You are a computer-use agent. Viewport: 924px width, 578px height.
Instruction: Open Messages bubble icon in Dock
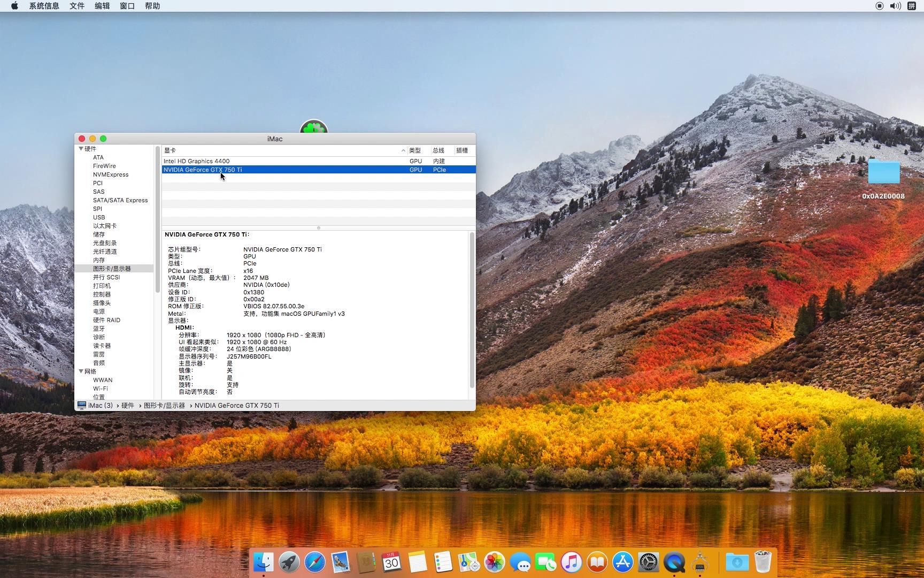pyautogui.click(x=520, y=562)
